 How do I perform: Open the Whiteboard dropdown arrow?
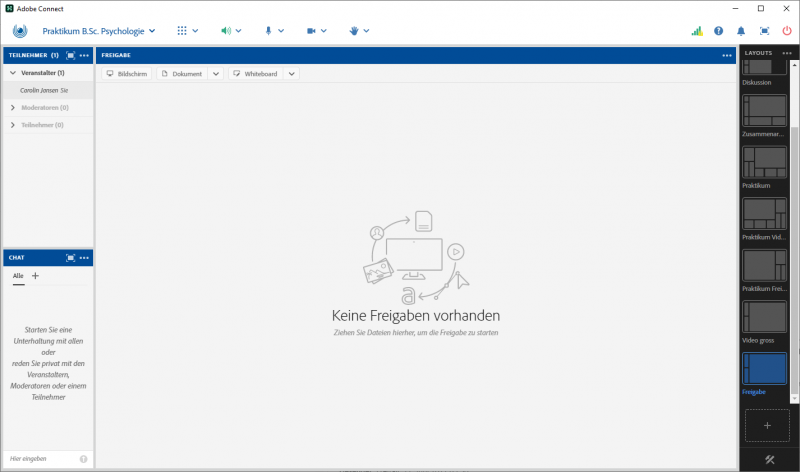[x=291, y=74]
